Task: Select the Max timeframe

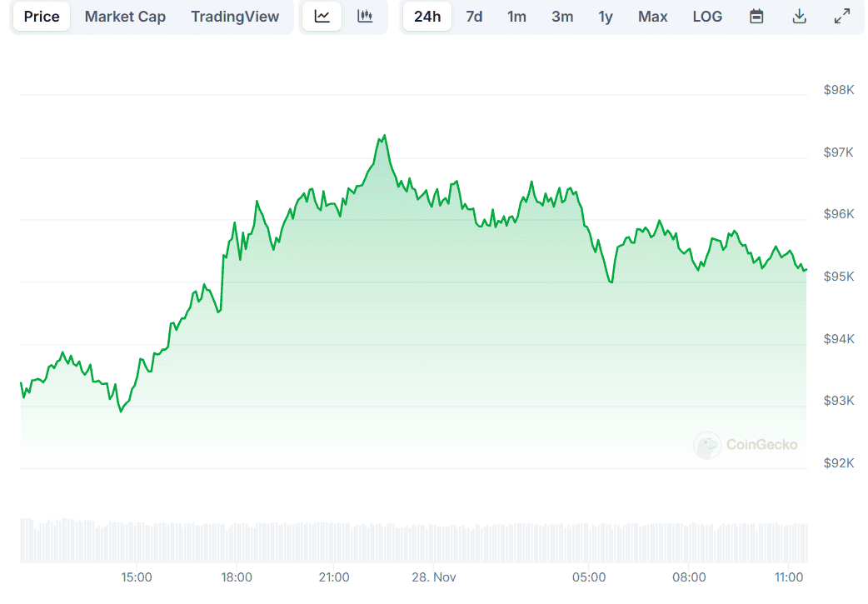Action: [652, 16]
